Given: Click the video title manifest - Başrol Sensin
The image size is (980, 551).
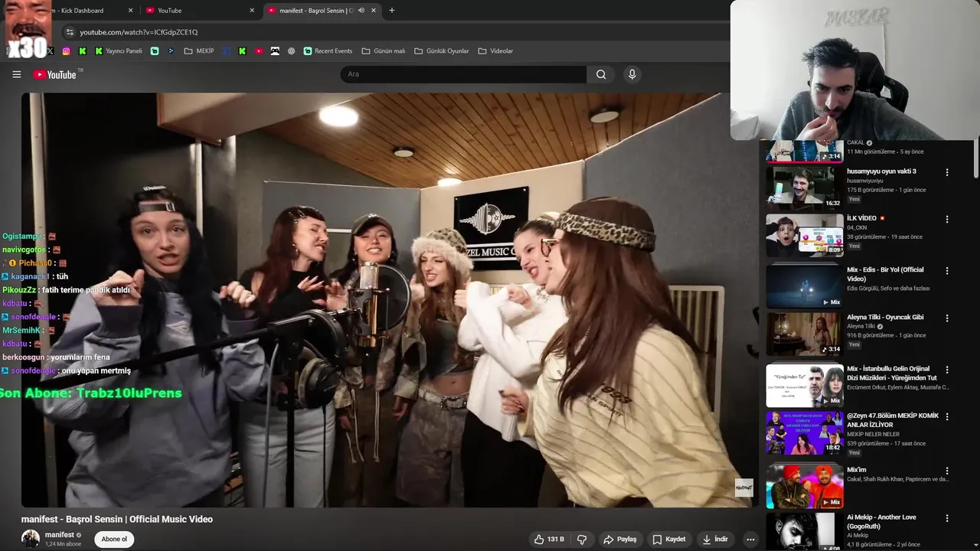Looking at the screenshot, I should coord(117,519).
